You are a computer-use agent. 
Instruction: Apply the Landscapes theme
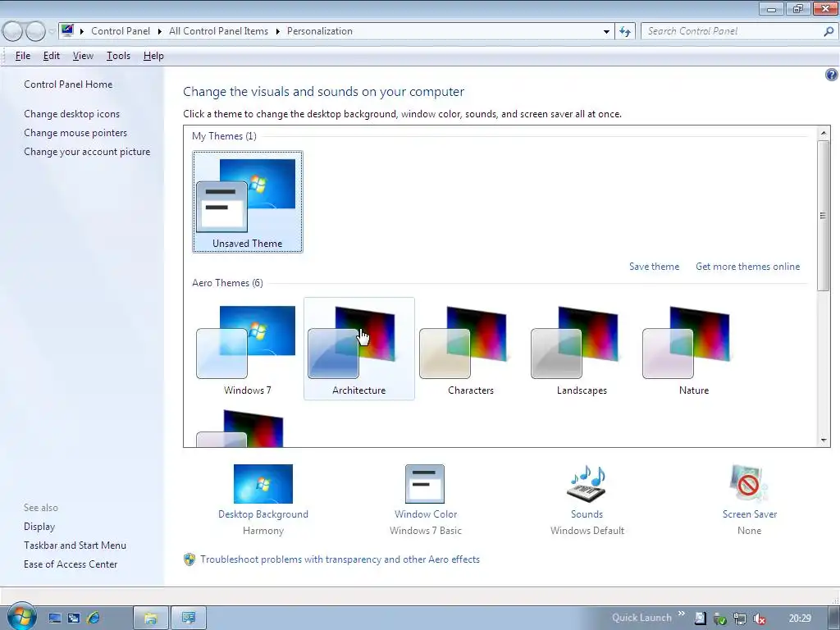point(582,349)
